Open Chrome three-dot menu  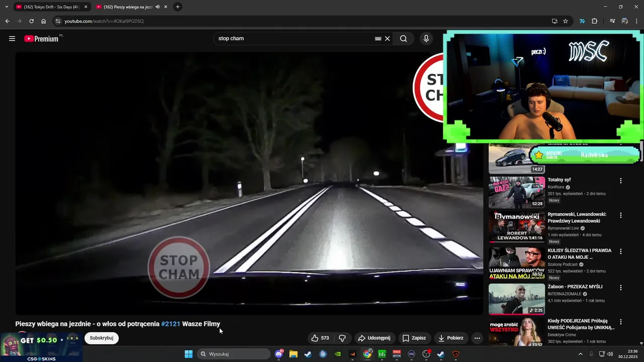[x=637, y=21]
